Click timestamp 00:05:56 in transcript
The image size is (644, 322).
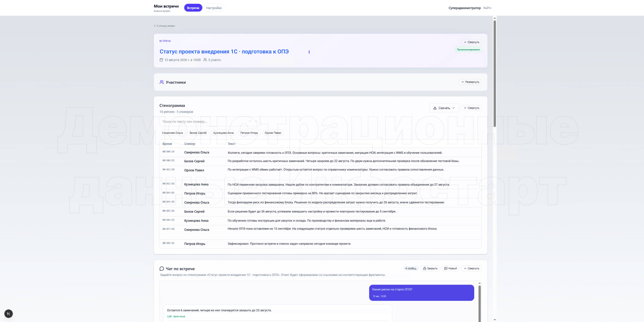[x=168, y=211]
